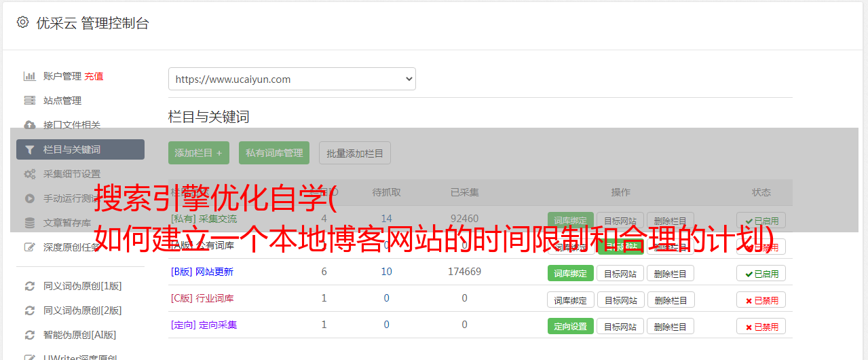Open 智能伪原创[AI版] in the sidebar

click(x=80, y=335)
